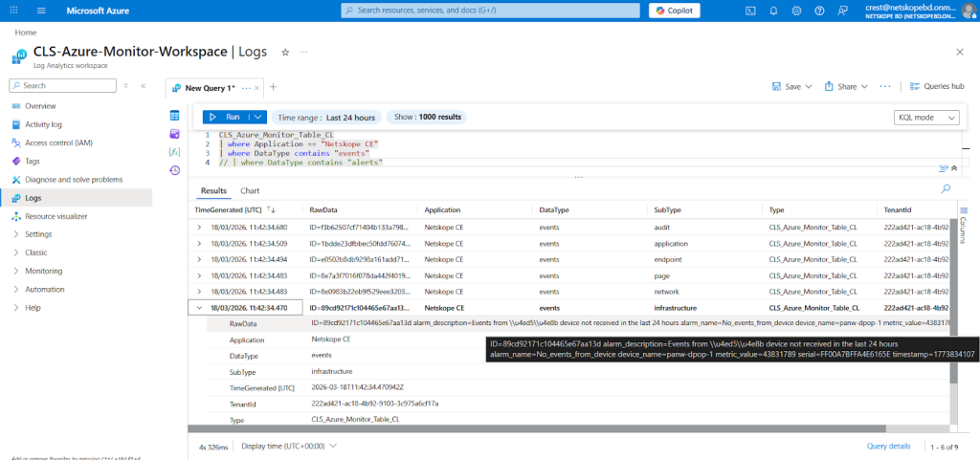
Task: Open the Queries hub
Action: pyautogui.click(x=937, y=86)
